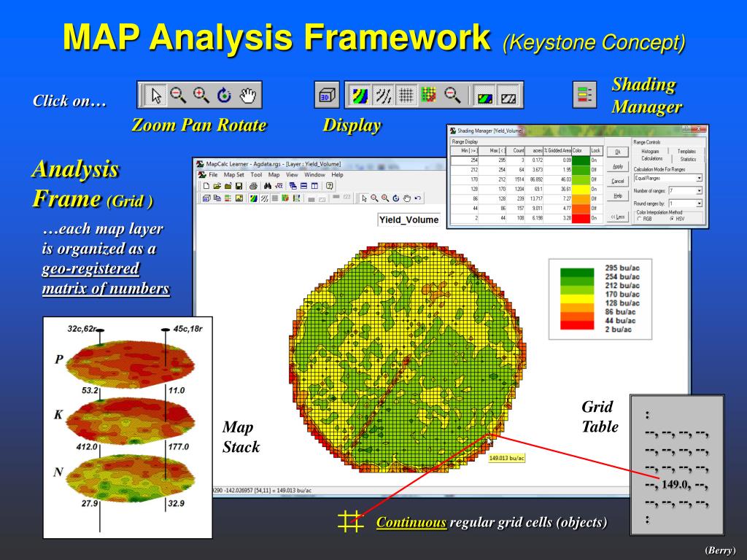The height and width of the screenshot is (560, 747).
Task: Select the pointer arrow in the enlarged Zoom Pan Rotate strip
Action: pos(155,96)
